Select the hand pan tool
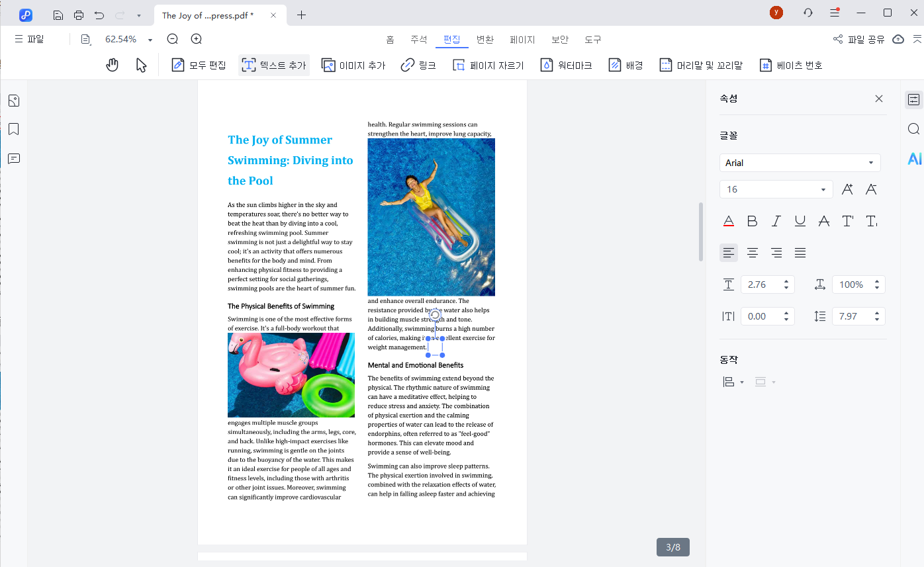This screenshot has height=567, width=924. point(113,65)
